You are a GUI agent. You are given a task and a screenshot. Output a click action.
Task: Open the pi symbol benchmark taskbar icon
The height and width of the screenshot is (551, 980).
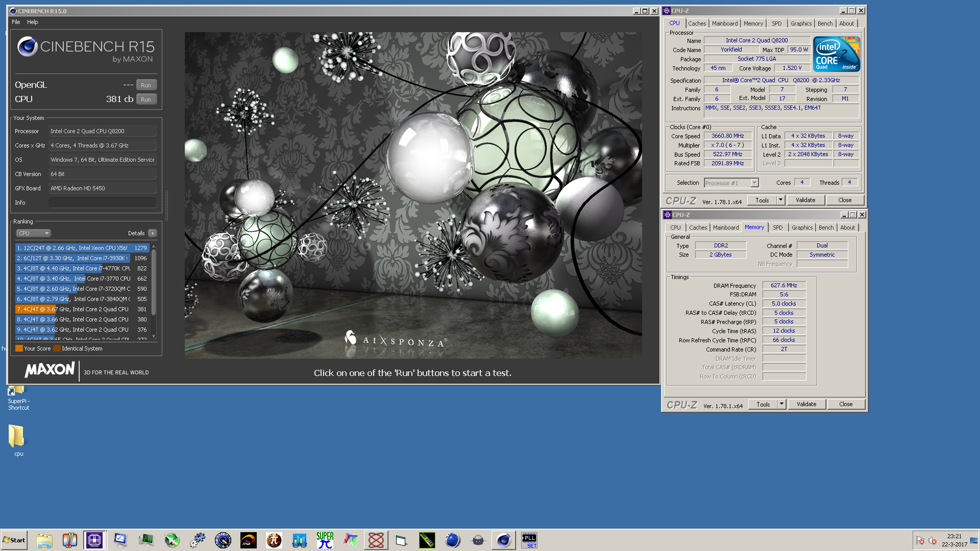click(274, 540)
